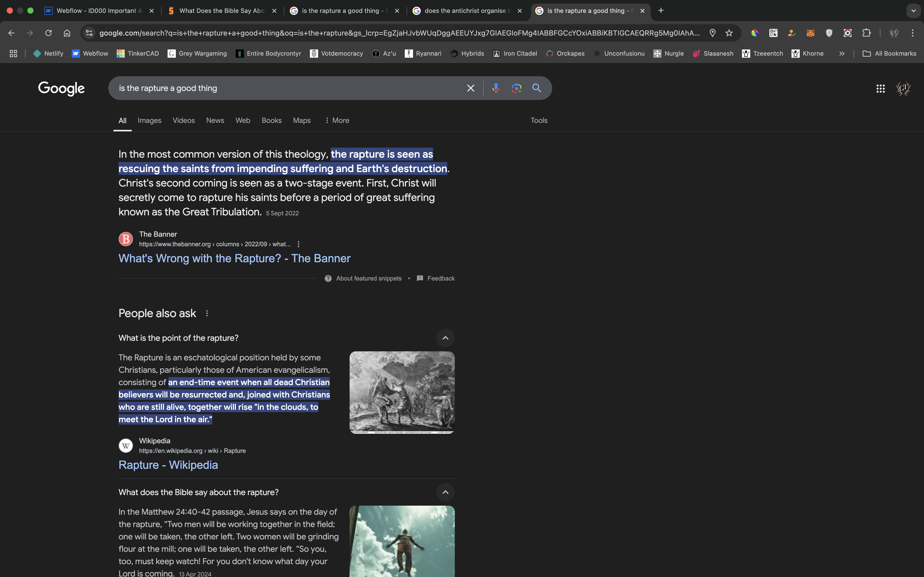
Task: Open the Chrome home page button
Action: point(67,33)
